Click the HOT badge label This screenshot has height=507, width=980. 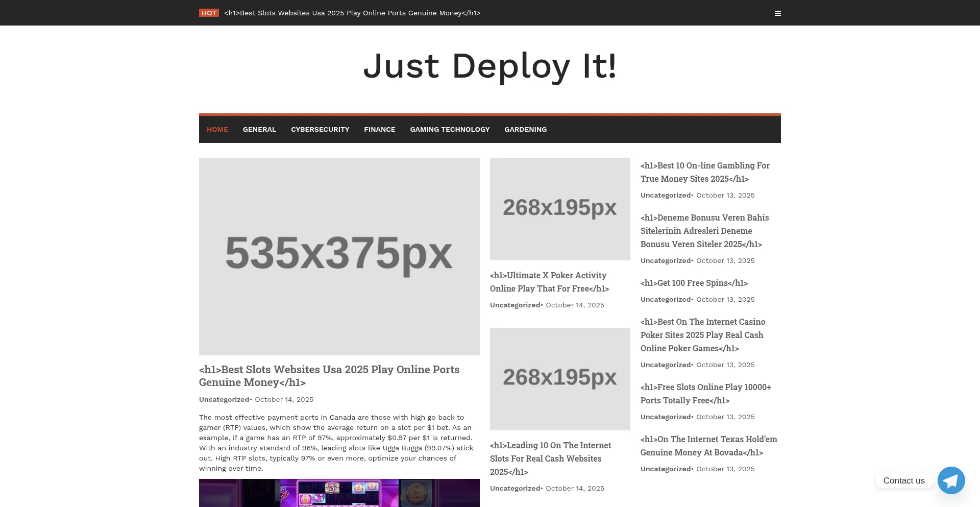pyautogui.click(x=209, y=13)
